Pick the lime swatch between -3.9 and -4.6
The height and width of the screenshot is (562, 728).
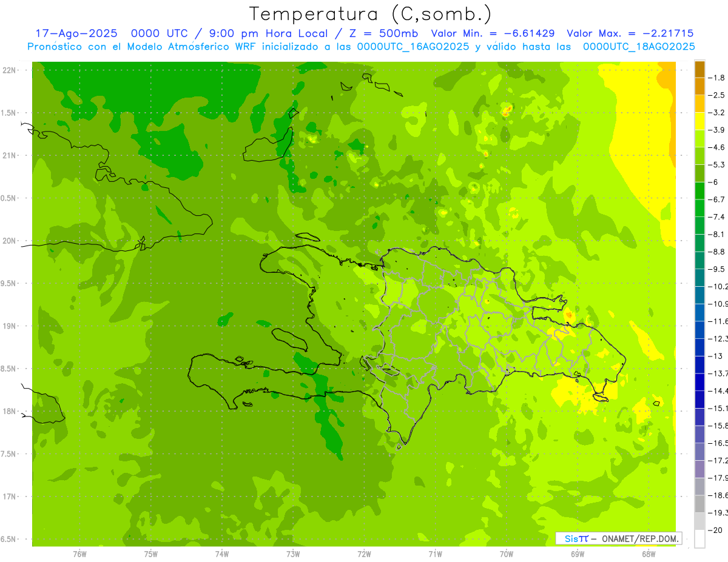pyautogui.click(x=699, y=138)
